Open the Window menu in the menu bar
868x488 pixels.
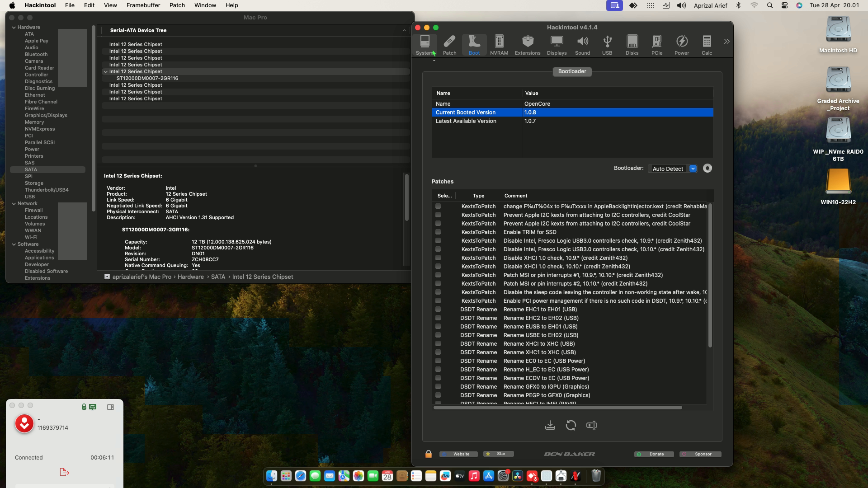205,5
